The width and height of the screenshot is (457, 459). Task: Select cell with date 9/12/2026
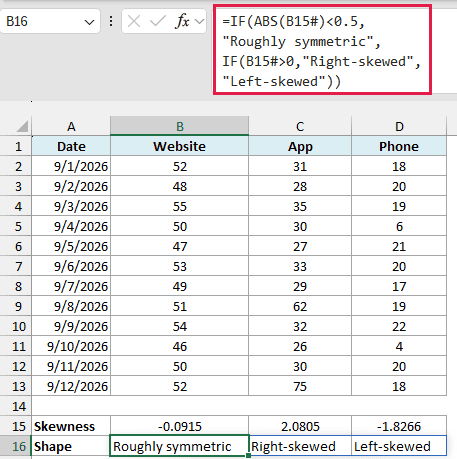tap(71, 386)
